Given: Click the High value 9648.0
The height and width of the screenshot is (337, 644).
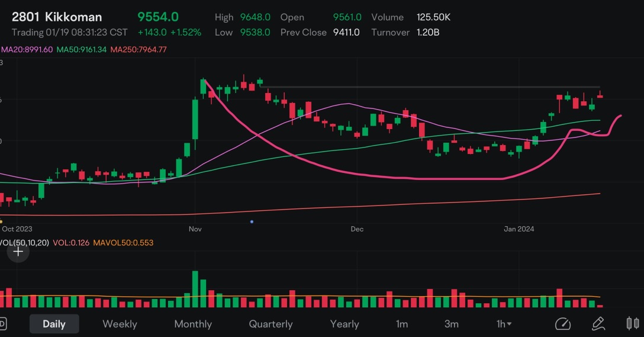Looking at the screenshot, I should pos(255,17).
